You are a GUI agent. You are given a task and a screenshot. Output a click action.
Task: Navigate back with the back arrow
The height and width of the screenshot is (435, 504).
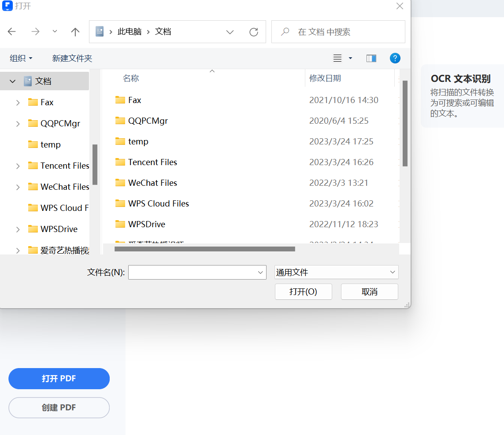(x=11, y=31)
